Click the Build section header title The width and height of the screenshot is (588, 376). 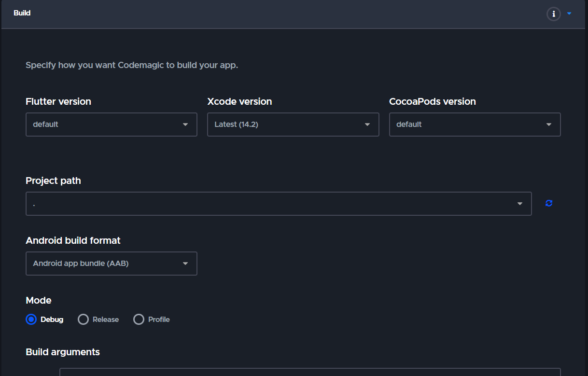22,13
